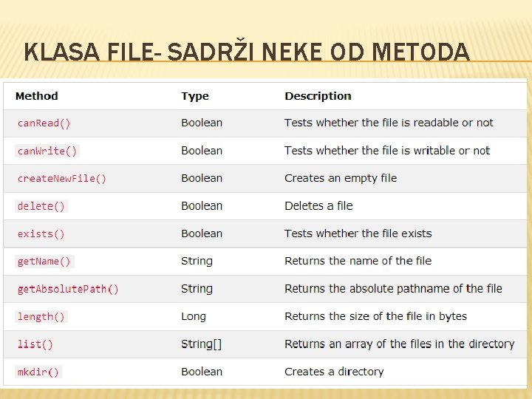Click the 'String[]' type cell
532x399 pixels.
[202, 344]
